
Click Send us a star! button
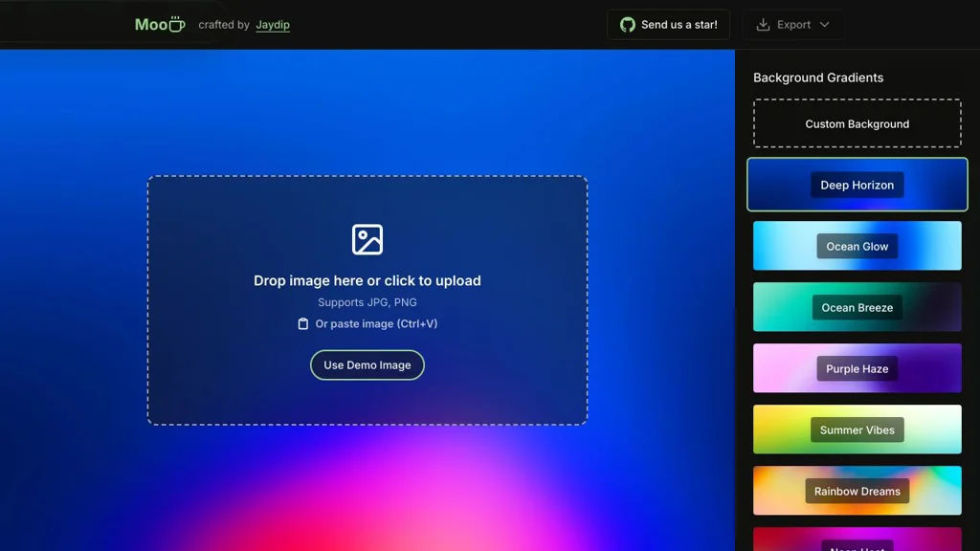pos(668,24)
